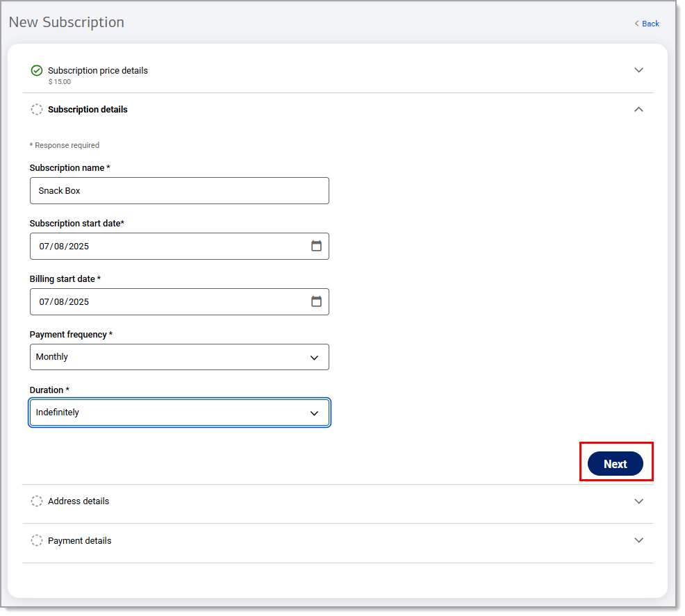
Task: Open Subscription price details section header
Action: (x=338, y=73)
